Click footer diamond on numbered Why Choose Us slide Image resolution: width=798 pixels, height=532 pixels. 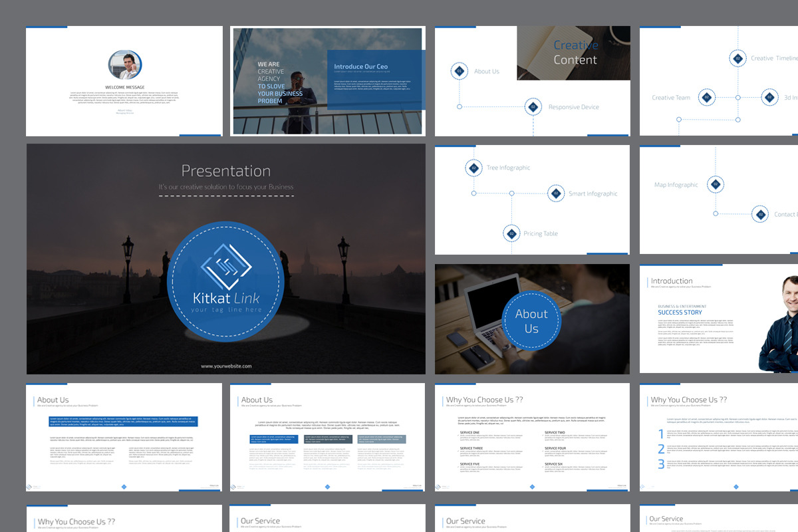[736, 487]
